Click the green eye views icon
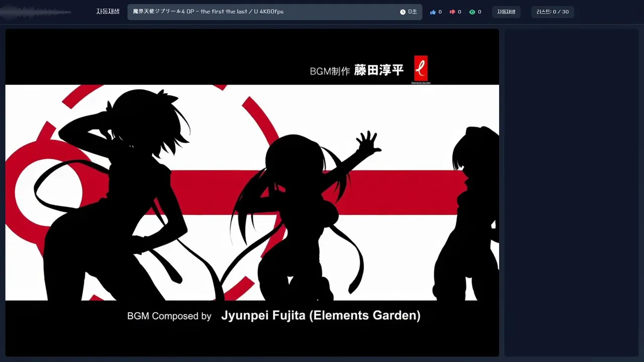Viewport: 644px width, 362px height. point(472,12)
